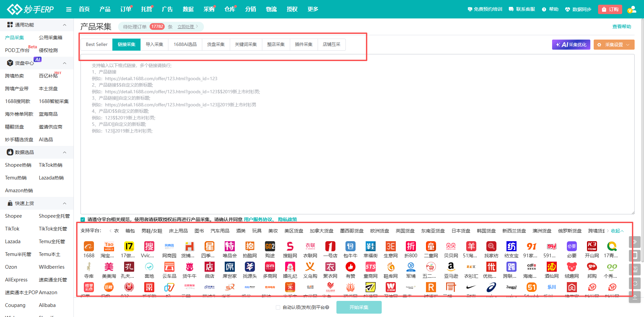
Task: Open the AI采集优化 button
Action: [x=571, y=45]
